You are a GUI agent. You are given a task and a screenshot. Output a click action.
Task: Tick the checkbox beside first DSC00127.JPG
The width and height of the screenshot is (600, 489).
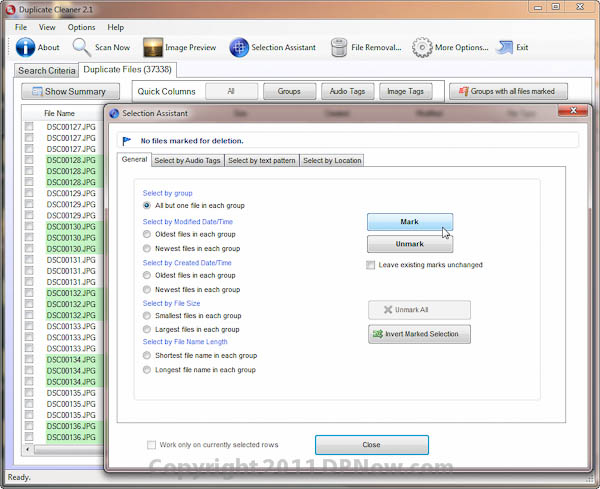pos(29,127)
